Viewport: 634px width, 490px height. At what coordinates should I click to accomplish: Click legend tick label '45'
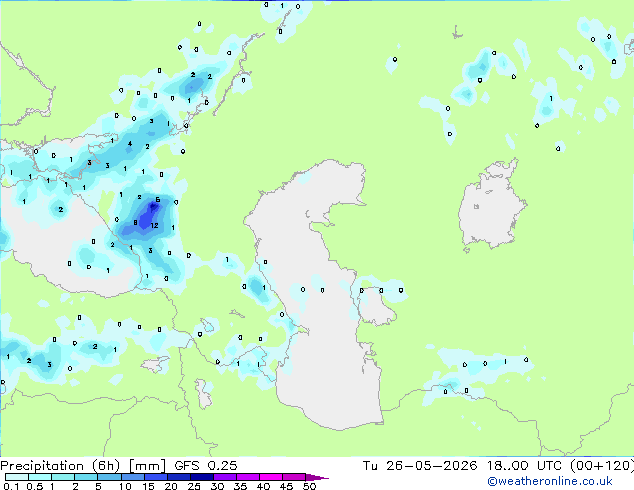coord(286,486)
